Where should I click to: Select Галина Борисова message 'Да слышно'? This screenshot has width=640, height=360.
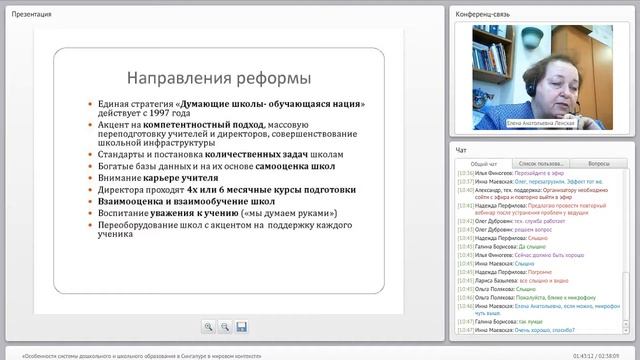tap(502, 247)
